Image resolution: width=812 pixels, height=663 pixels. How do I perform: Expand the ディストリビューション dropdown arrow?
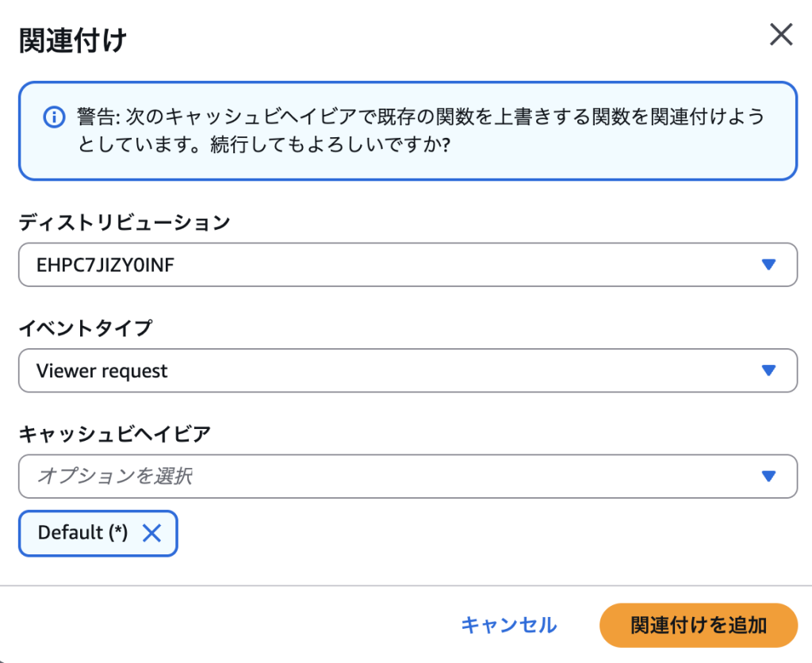pos(768,265)
